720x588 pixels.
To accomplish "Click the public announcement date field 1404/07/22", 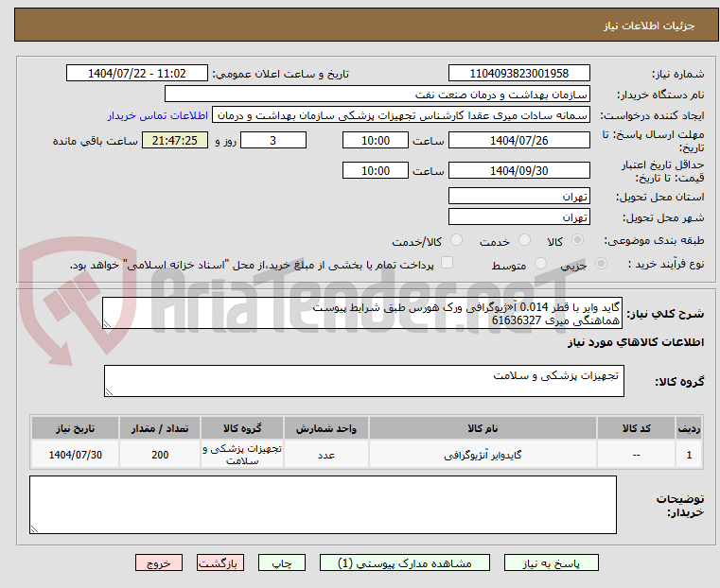I will [137, 74].
